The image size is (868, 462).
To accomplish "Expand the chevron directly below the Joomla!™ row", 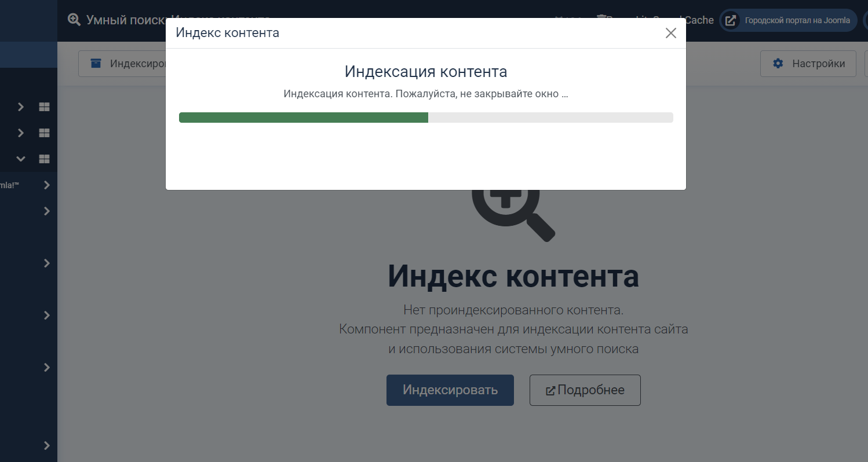I will click(x=47, y=211).
